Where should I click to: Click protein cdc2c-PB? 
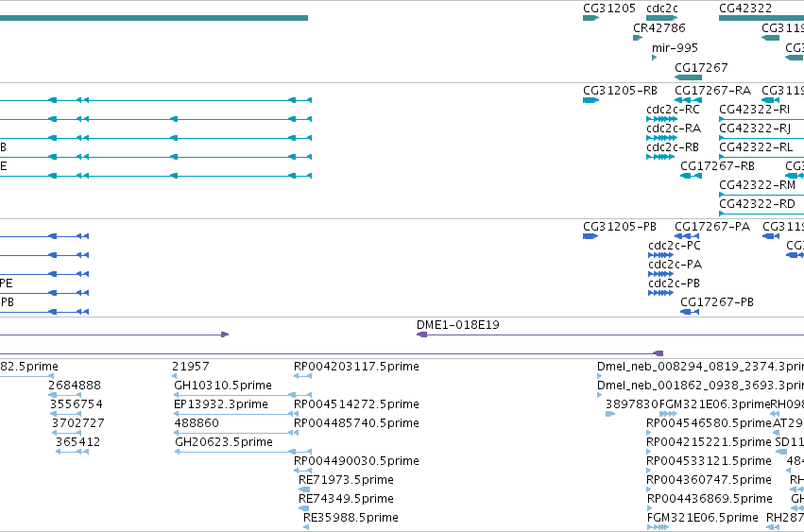(x=674, y=283)
